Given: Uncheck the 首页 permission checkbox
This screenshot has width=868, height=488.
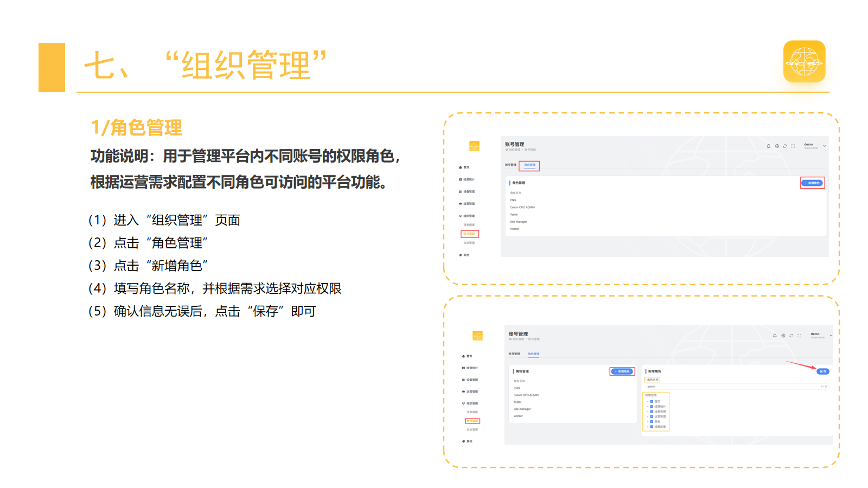Looking at the screenshot, I should click(x=652, y=402).
